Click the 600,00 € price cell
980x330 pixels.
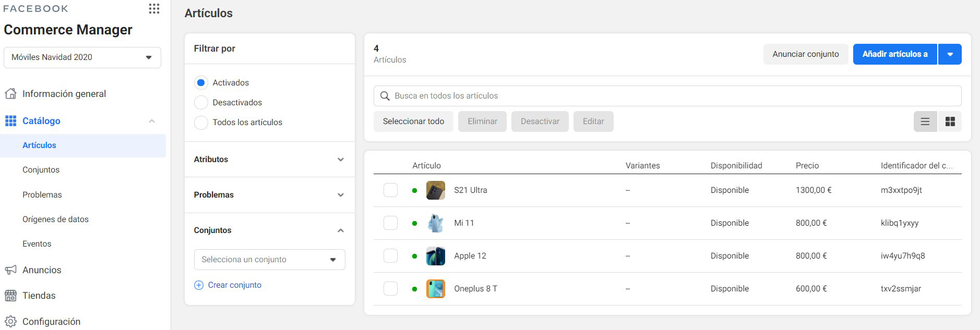click(811, 289)
